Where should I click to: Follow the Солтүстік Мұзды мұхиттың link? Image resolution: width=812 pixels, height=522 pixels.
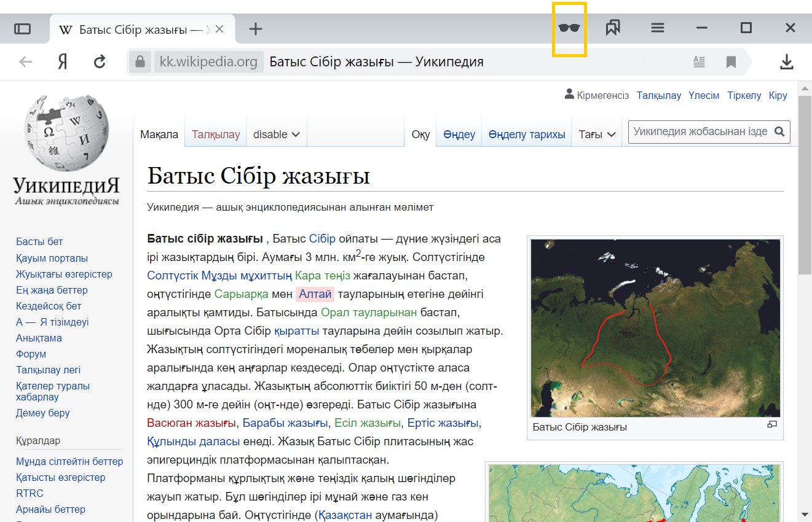(219, 276)
